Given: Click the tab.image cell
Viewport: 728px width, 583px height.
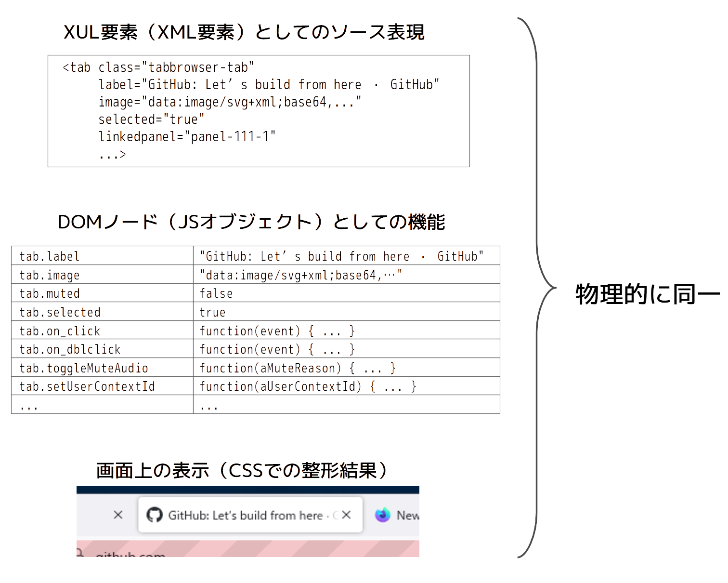Looking at the screenshot, I should pyautogui.click(x=102, y=274).
